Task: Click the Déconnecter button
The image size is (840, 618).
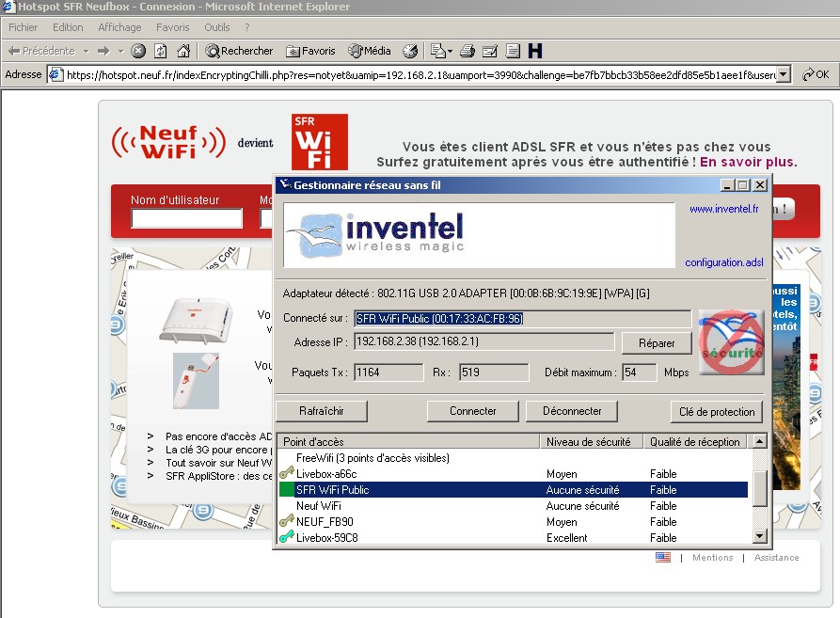Action: (x=572, y=411)
